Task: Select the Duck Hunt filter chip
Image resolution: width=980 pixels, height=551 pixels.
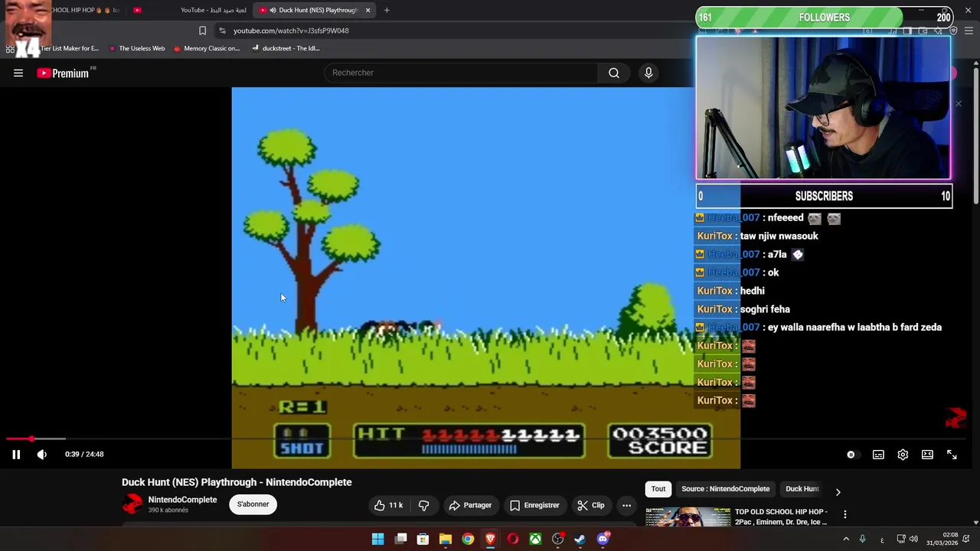Action: coord(802,488)
